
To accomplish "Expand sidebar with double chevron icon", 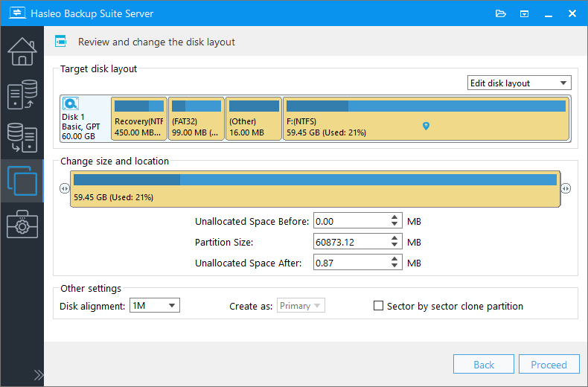I will tap(38, 375).
